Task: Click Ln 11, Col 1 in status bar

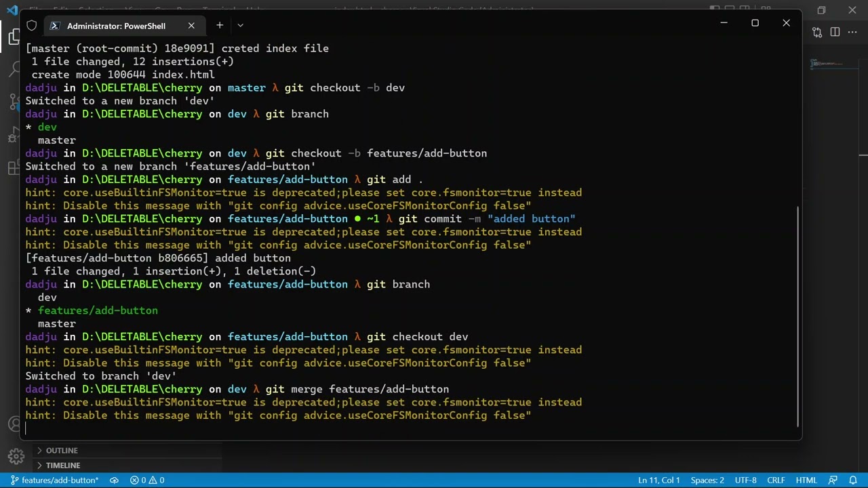Action: [658, 480]
